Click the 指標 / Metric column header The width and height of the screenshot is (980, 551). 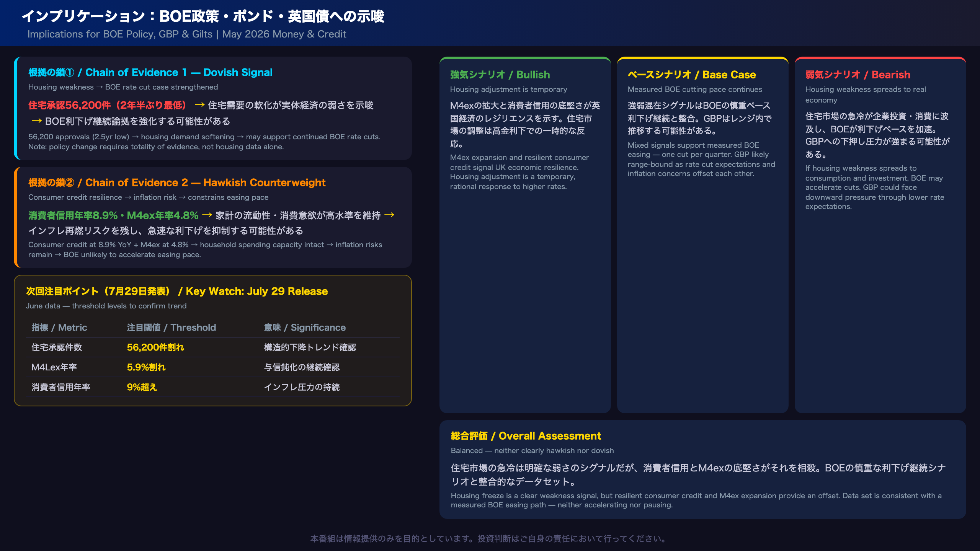59,328
